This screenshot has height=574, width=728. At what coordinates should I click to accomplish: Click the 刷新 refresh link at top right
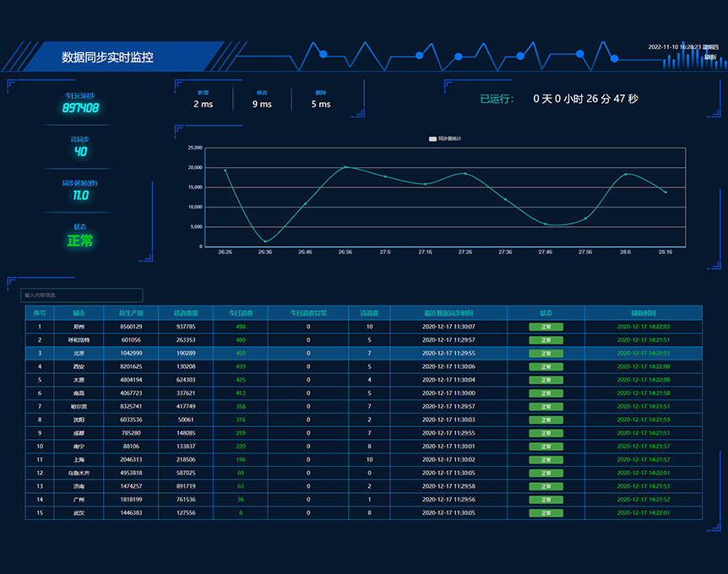[710, 57]
